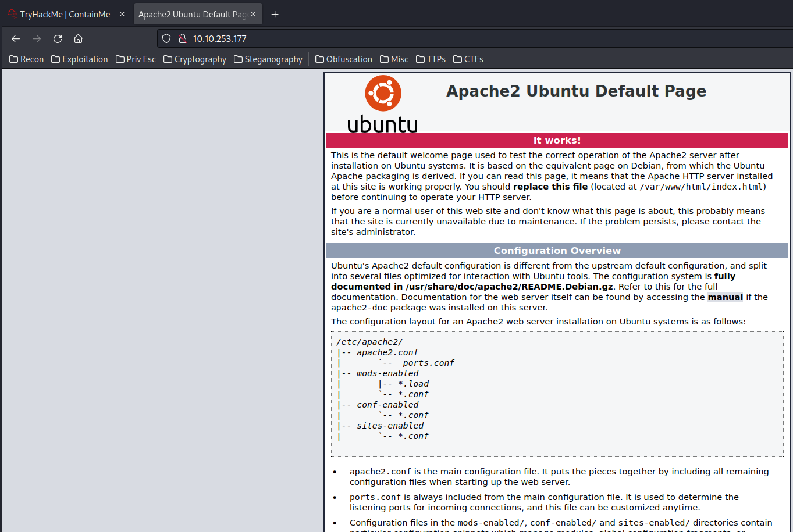
Task: Go back to the previous page
Action: click(16, 39)
